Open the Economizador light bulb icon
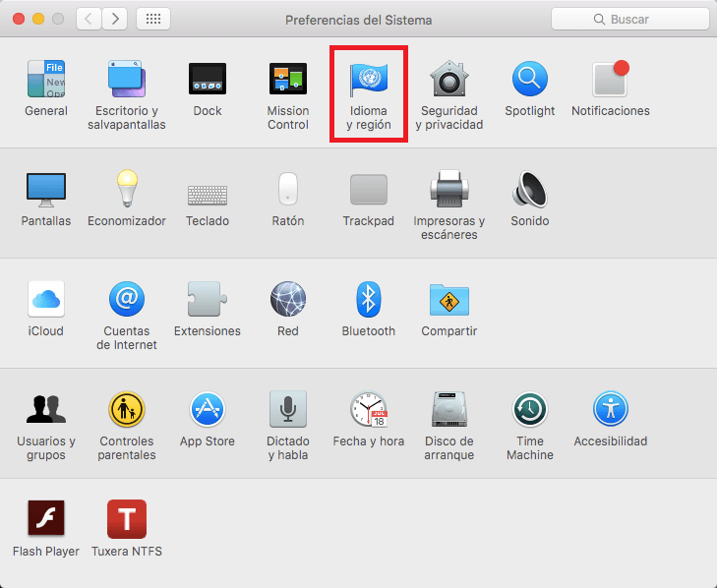Screen dimensions: 717x588 [x=127, y=189]
